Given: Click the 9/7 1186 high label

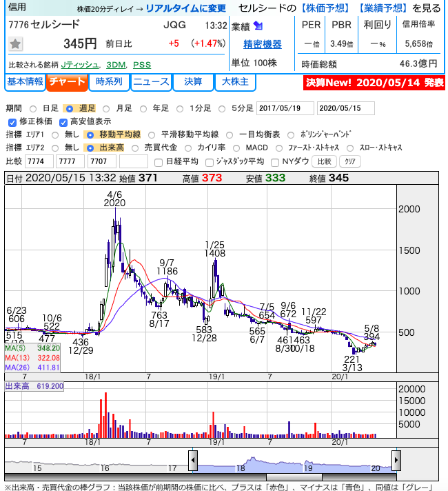Looking at the screenshot, I should point(167,267).
